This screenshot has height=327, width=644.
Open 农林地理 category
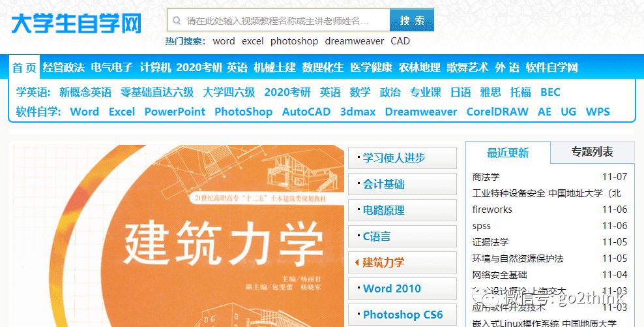[419, 67]
